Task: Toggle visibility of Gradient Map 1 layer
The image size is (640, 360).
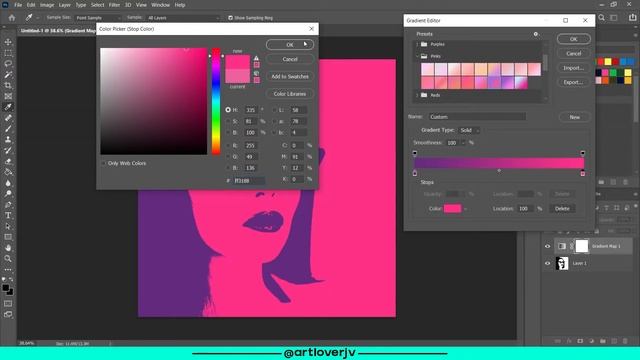Action: [x=547, y=246]
